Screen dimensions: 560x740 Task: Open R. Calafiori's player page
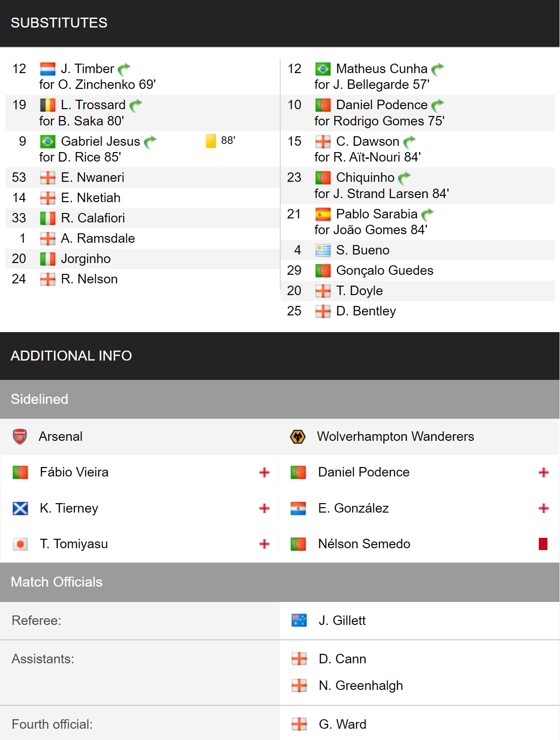click(93, 218)
